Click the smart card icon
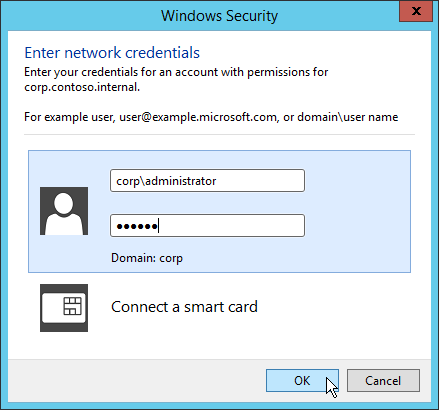This screenshot has height=410, width=439. [x=64, y=308]
